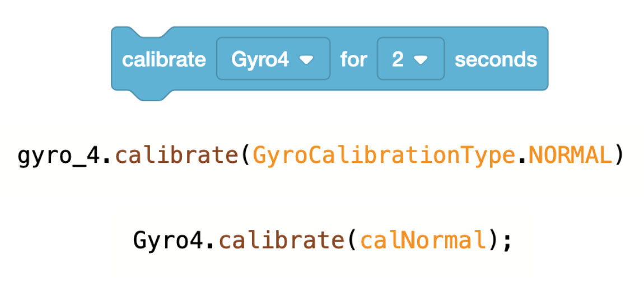Select the word calibrate on block

pyautogui.click(x=164, y=59)
